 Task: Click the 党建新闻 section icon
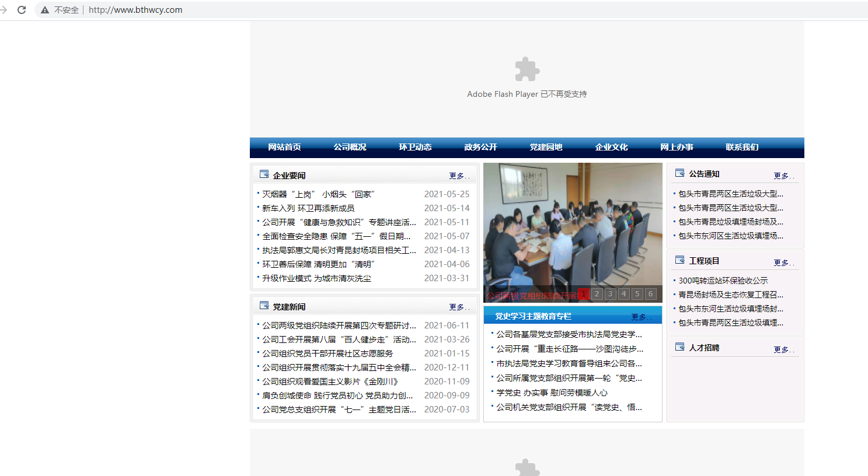coord(264,306)
